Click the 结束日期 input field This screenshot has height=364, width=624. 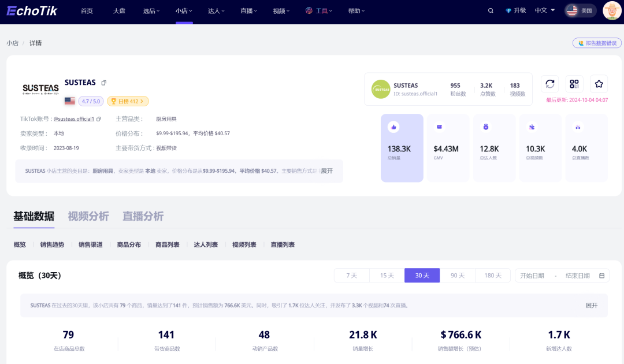click(x=577, y=276)
